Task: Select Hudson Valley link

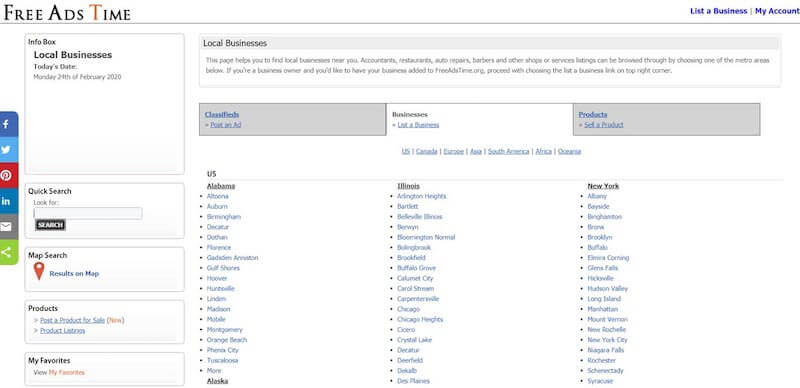Action: click(x=608, y=288)
